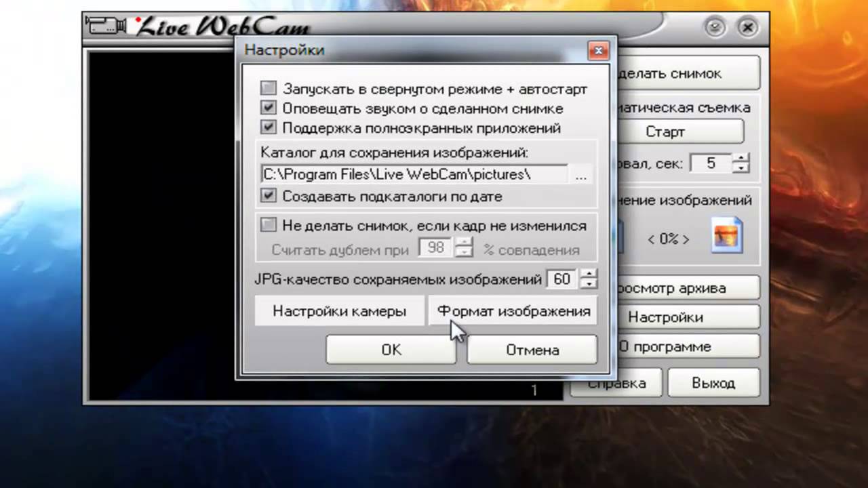Screen dimensions: 868x488
Task: Click the interval seconds field showing 5
Action: pos(711,163)
